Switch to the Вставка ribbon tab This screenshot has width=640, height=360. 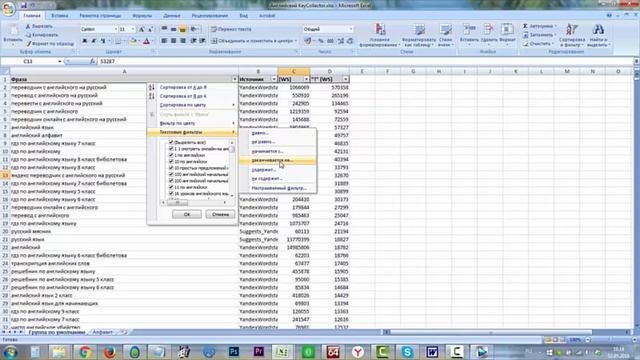60,16
